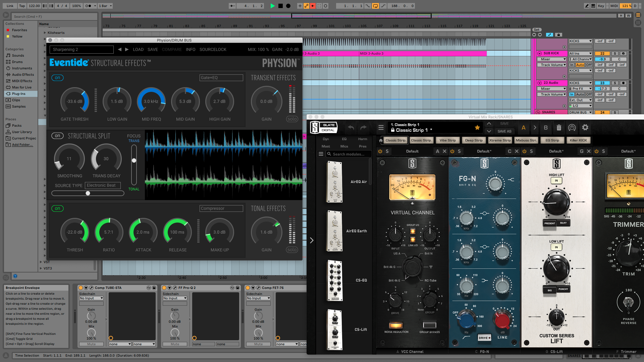Drag the FOCUS TRANS/TONAL slider in Structural Split
The width and height of the screenshot is (644, 362).
[134, 160]
